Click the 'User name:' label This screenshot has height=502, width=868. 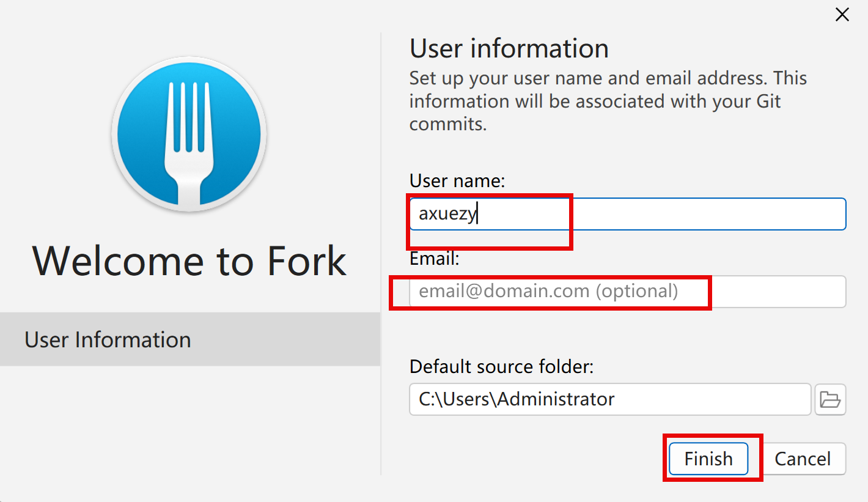tap(457, 180)
